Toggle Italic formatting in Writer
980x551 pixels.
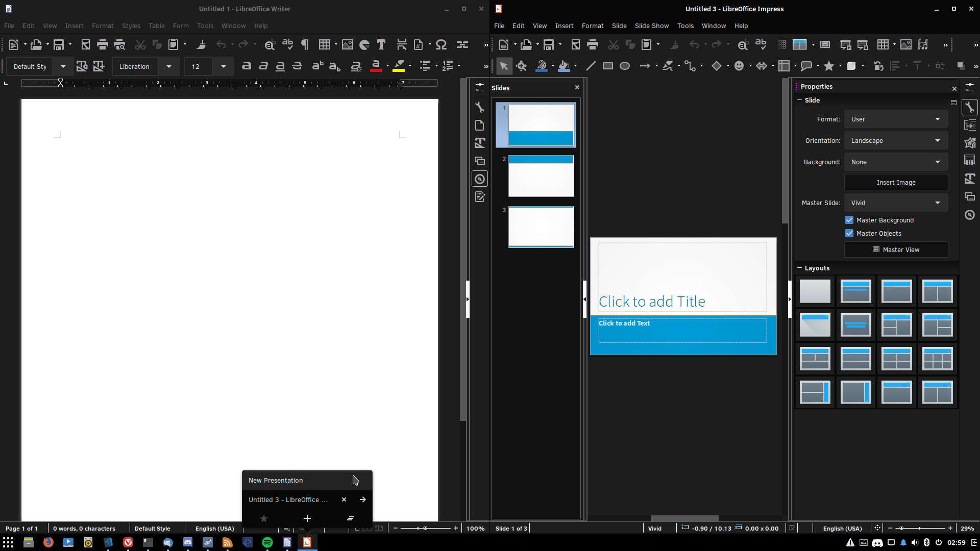coord(263,66)
